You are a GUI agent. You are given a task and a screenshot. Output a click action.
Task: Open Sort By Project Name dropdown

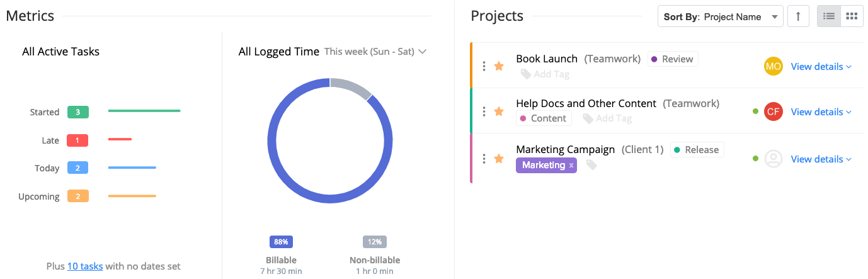pyautogui.click(x=720, y=16)
